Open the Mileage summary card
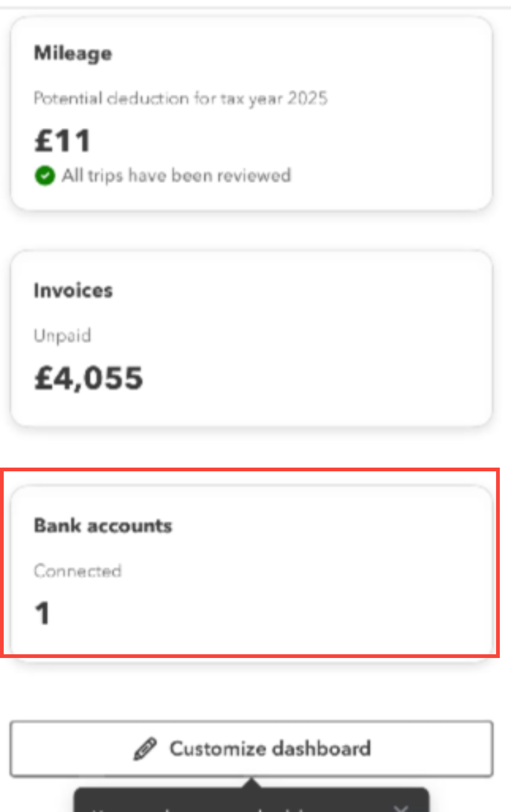Viewport: 511px width, 812px height. pos(251,113)
